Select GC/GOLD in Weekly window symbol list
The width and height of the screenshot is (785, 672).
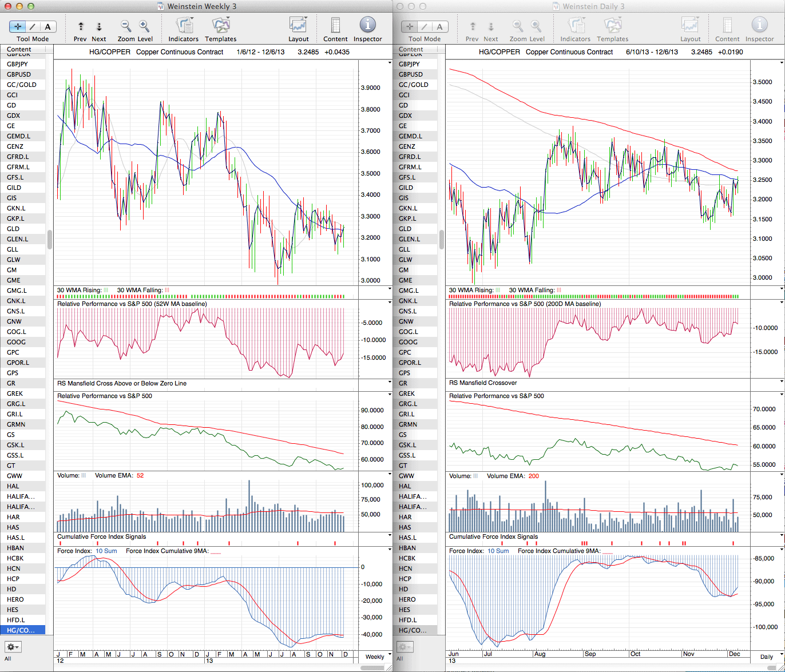pyautogui.click(x=22, y=85)
